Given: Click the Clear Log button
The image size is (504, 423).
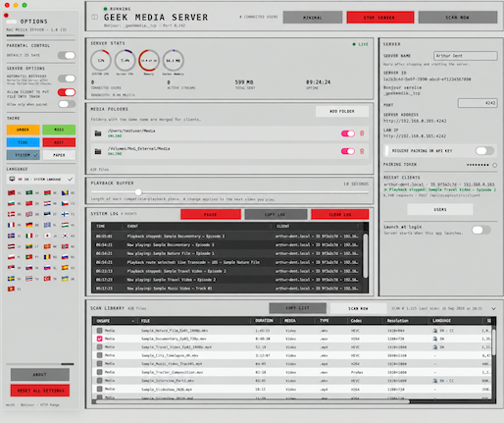Looking at the screenshot, I should click(x=340, y=215).
